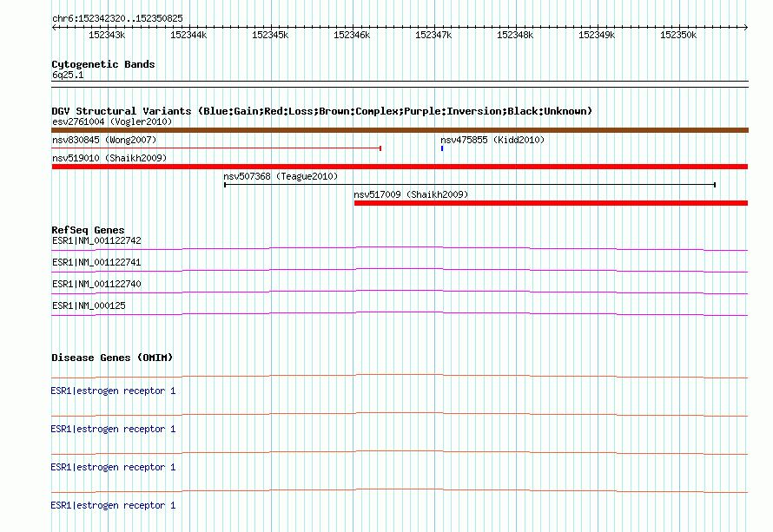773x532 pixels.
Task: Click the small blue nsv475855 gain marker
Action: pyautogui.click(x=442, y=148)
